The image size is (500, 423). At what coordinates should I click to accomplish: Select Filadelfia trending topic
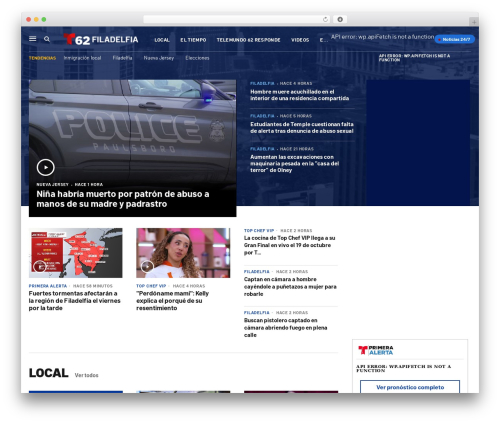(122, 58)
